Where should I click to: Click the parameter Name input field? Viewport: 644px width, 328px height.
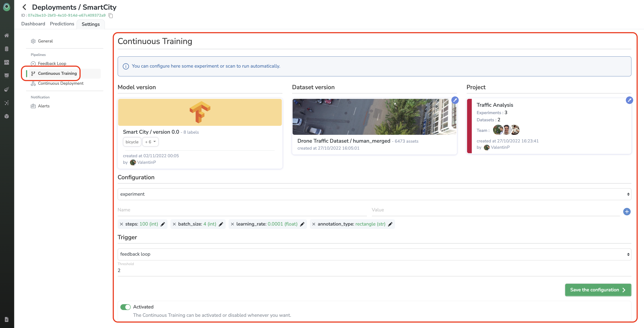click(242, 210)
